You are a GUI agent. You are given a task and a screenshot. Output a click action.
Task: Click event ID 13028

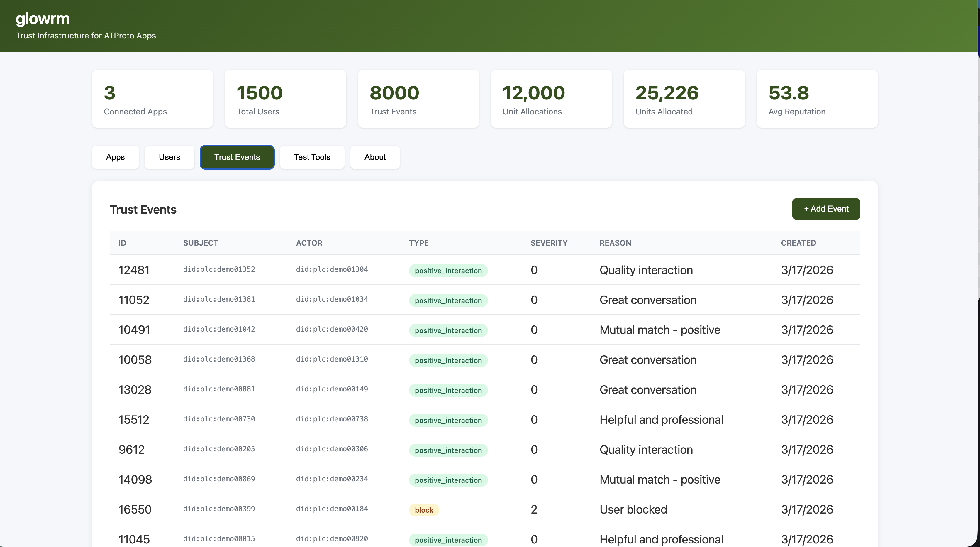(x=135, y=390)
